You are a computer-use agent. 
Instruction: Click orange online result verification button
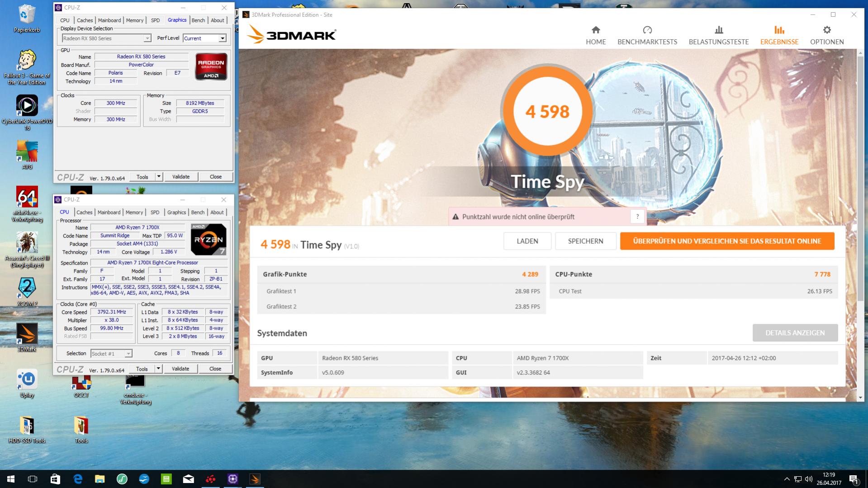pyautogui.click(x=727, y=241)
